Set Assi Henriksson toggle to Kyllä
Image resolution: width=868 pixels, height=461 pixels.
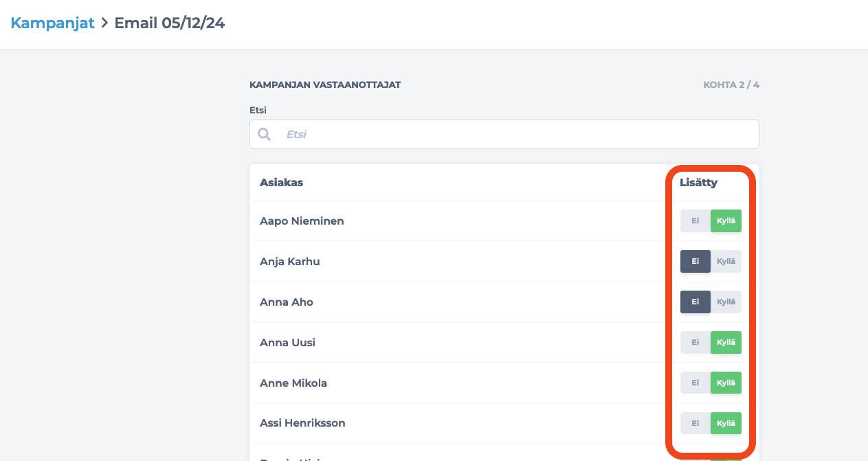(726, 424)
